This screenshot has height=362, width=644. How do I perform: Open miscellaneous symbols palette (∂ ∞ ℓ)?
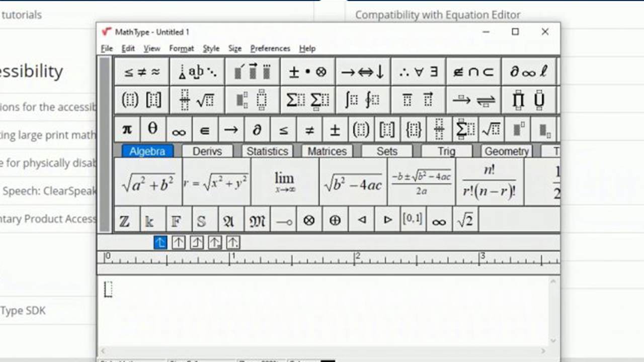tap(529, 72)
